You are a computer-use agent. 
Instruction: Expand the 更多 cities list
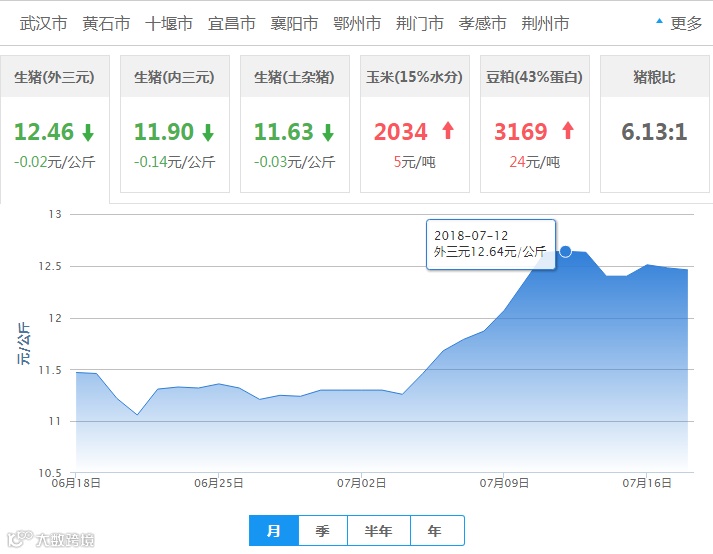[686, 23]
